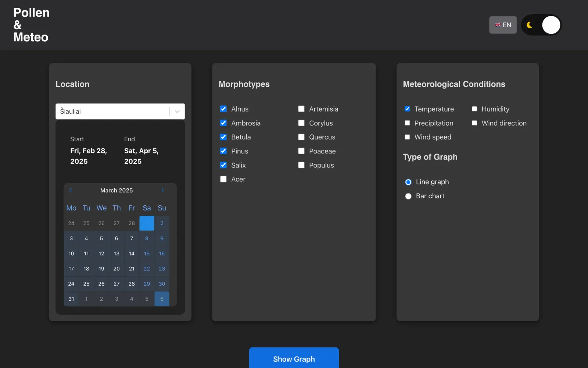Uncheck the Temperature condition
The height and width of the screenshot is (368, 588).
click(x=407, y=109)
